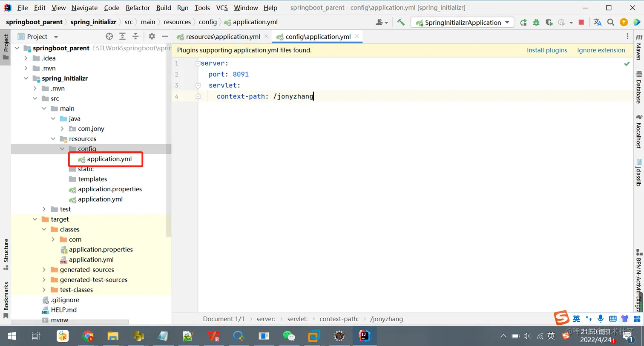Open the SpringInitializrApplication run configuration dropdown
Viewport: 644px width, 346px height.
(x=462, y=22)
